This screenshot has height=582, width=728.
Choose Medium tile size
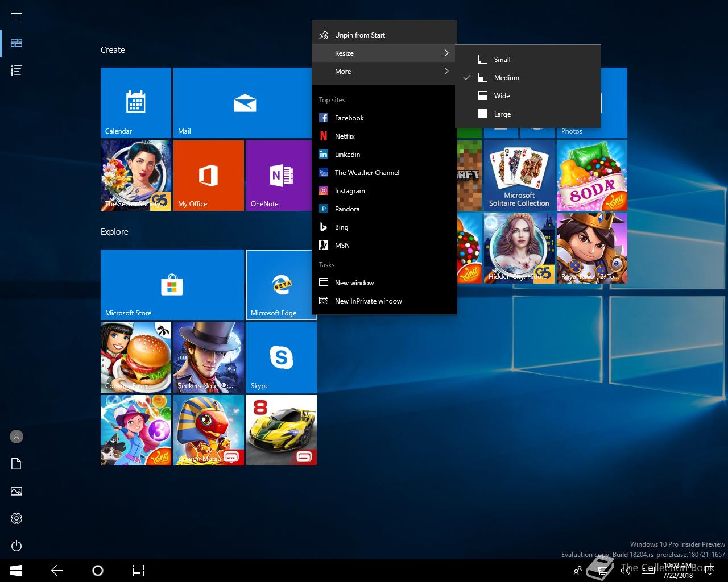point(528,78)
